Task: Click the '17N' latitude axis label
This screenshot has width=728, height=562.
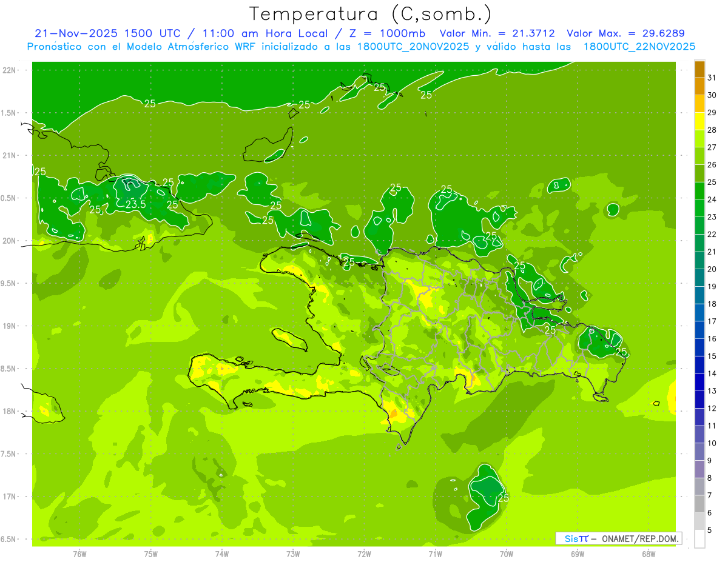Action: pyautogui.click(x=8, y=497)
